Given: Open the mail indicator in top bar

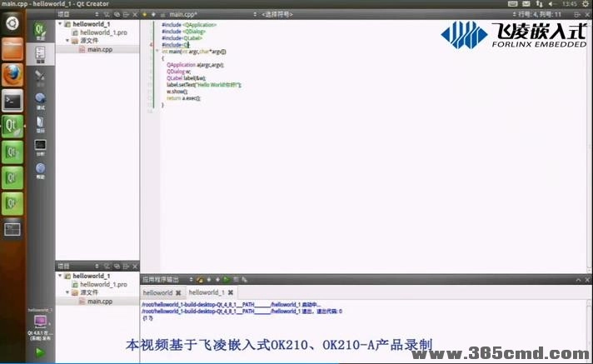Looking at the screenshot, I should click(x=526, y=4).
